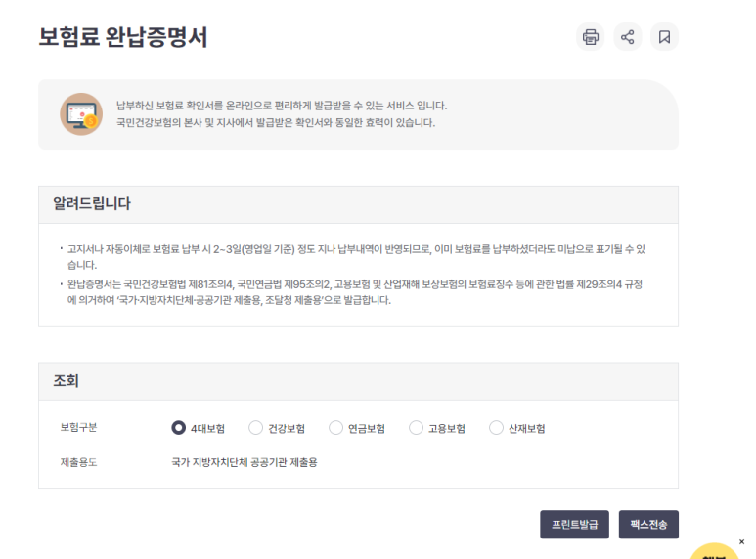Click the print icon near page title
Viewport: 756px width, 559px height.
click(x=590, y=36)
